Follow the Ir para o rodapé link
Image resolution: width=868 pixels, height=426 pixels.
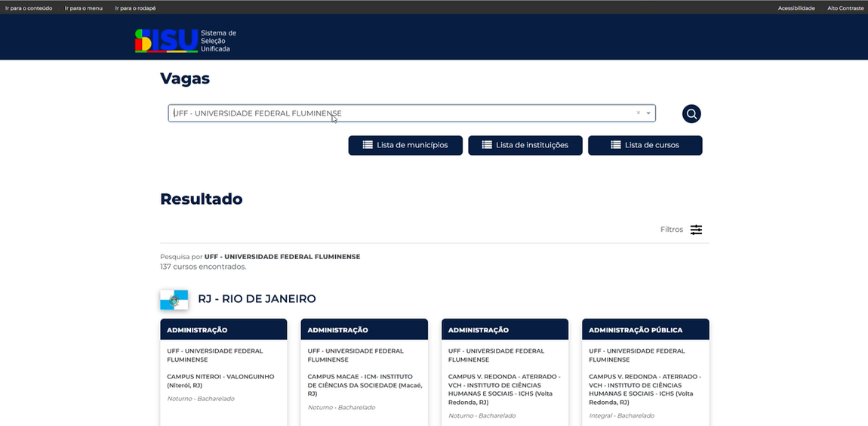tap(135, 8)
